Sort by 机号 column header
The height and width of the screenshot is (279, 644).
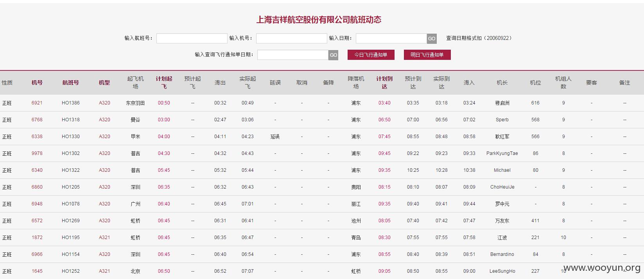37,83
